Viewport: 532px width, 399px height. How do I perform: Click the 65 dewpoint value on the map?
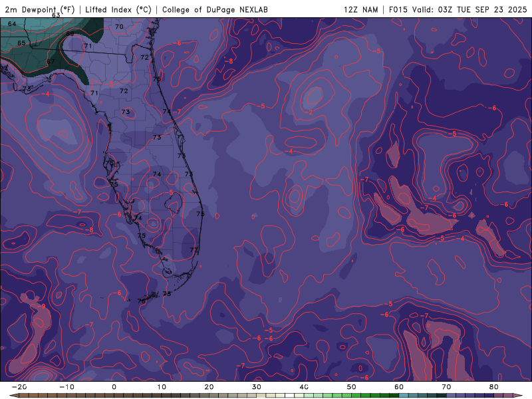click(21, 43)
